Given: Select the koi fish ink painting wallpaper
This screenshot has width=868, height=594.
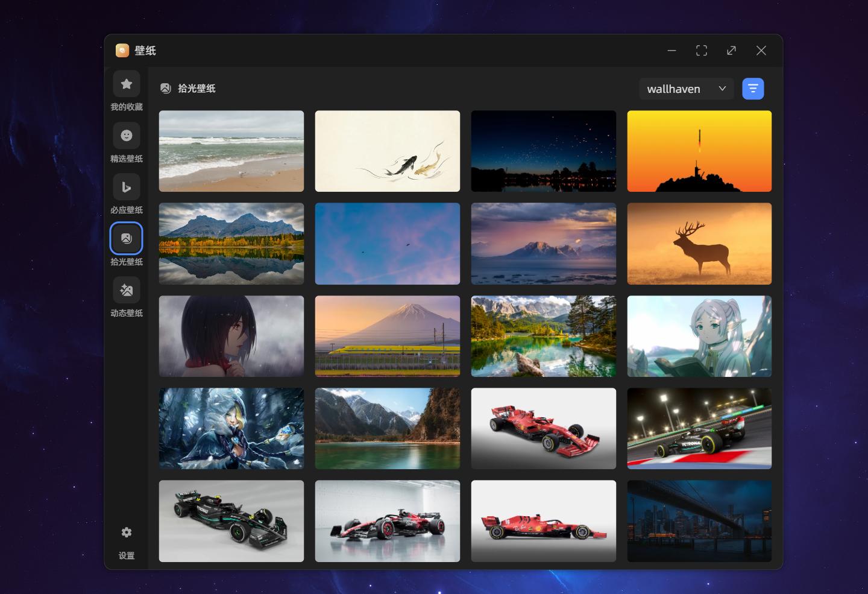Looking at the screenshot, I should click(387, 151).
